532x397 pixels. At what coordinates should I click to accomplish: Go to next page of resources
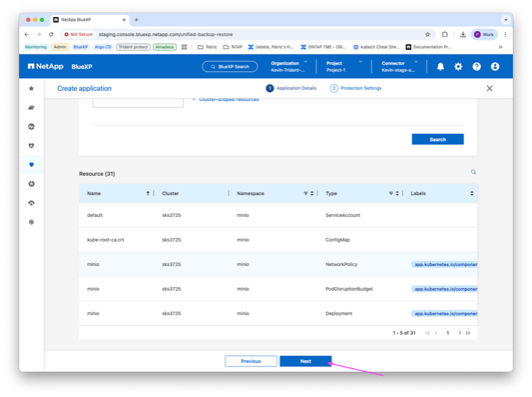point(460,333)
